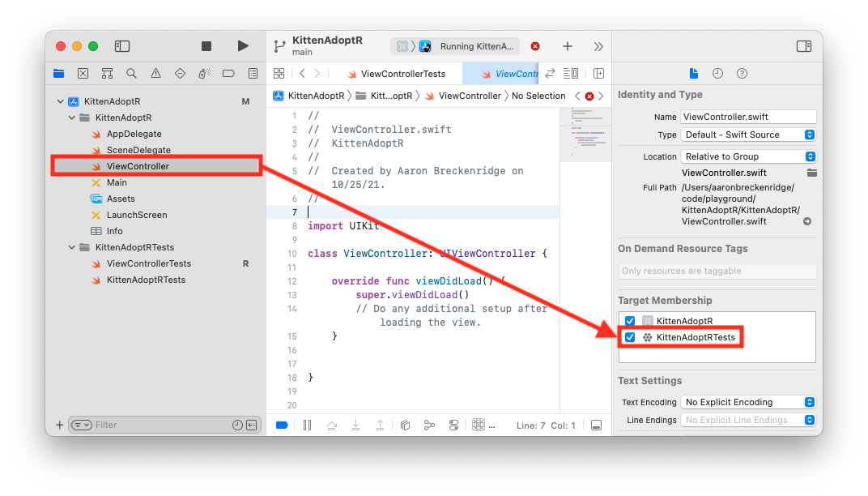Toggle the debug area panel
The width and height of the screenshot is (868, 496).
596,425
